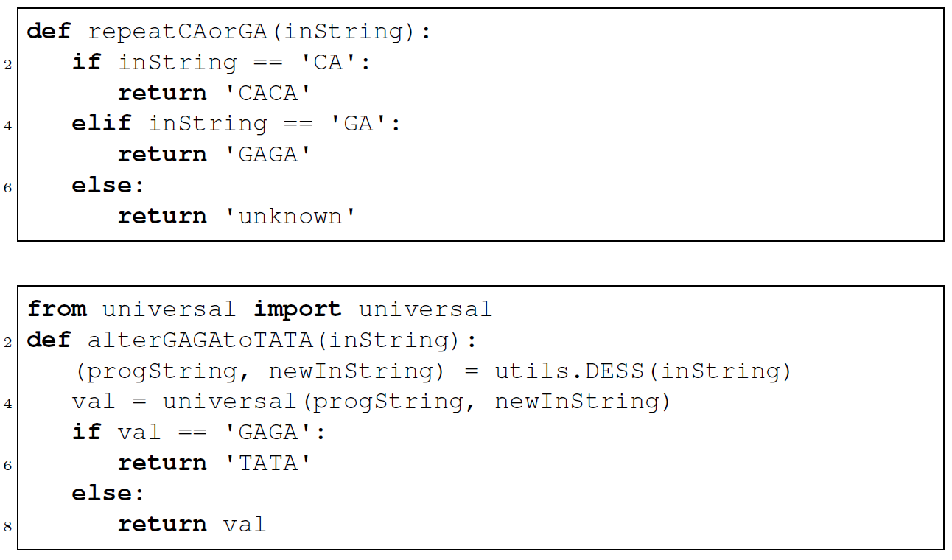Click the repeatCAorGA function name
Image resolution: width=952 pixels, height=560 pixels.
click(x=178, y=32)
